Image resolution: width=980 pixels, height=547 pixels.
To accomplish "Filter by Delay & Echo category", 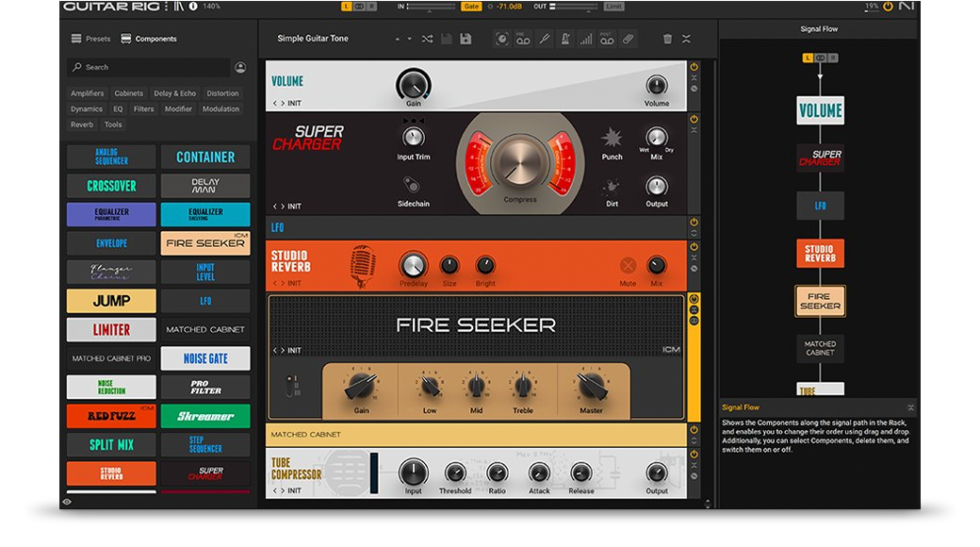I will coord(174,93).
